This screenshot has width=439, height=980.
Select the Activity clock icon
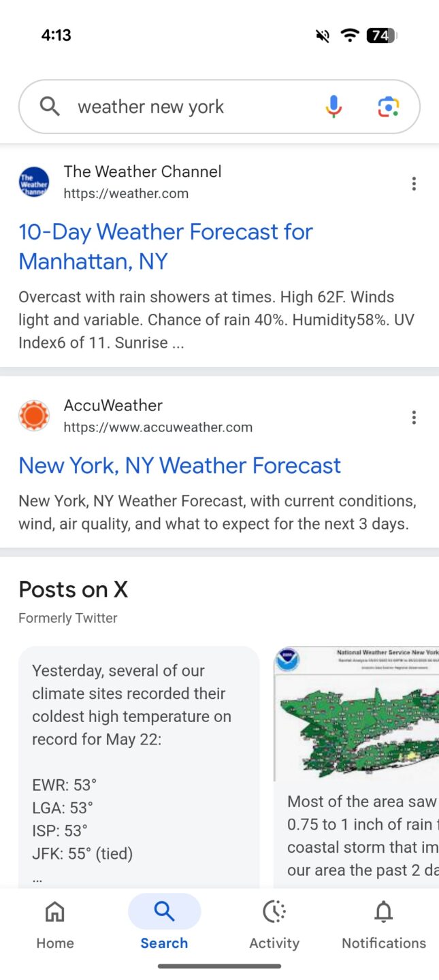(274, 912)
